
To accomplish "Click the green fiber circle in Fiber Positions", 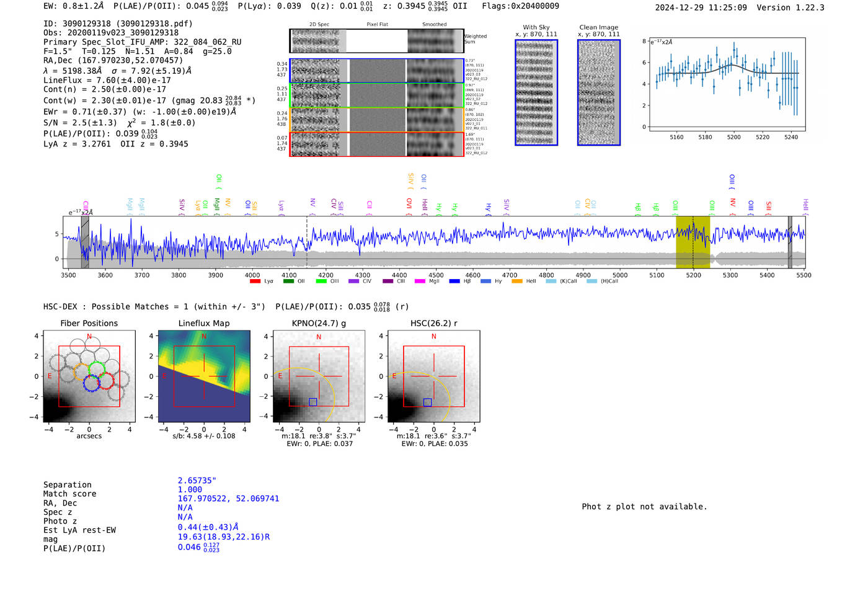I will (97, 369).
